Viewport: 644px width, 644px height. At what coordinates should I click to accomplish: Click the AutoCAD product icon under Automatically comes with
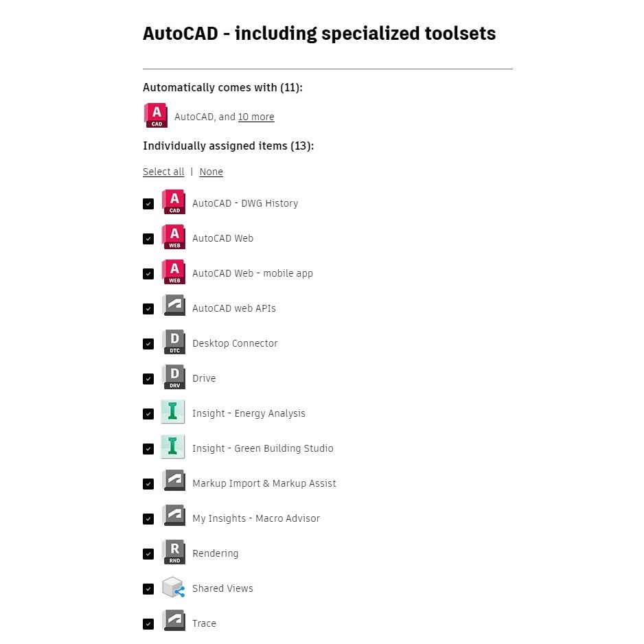click(x=156, y=115)
